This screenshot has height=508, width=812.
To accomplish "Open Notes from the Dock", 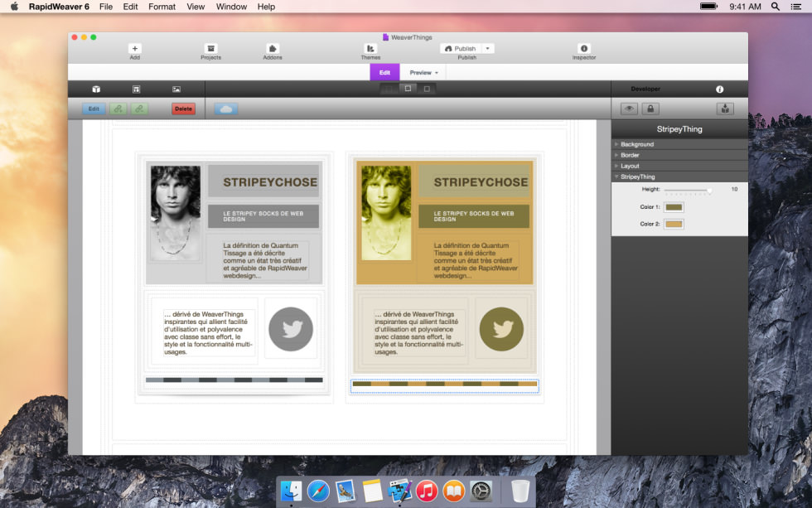I will point(372,491).
